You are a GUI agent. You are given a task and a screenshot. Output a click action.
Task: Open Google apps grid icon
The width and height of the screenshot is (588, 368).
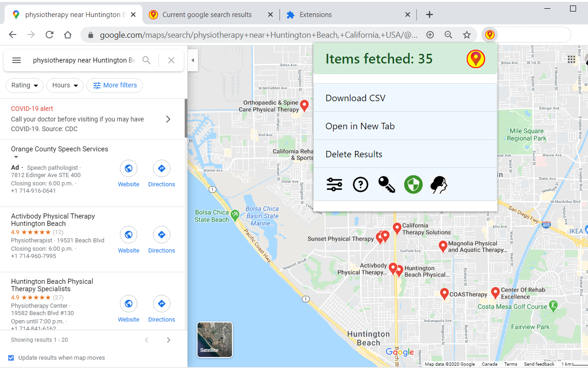click(x=571, y=59)
